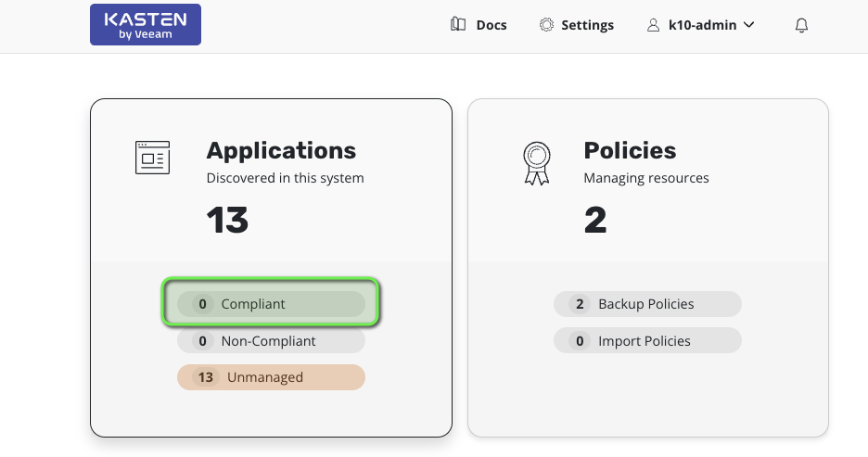
Task: Click the Applications window icon
Action: [152, 158]
